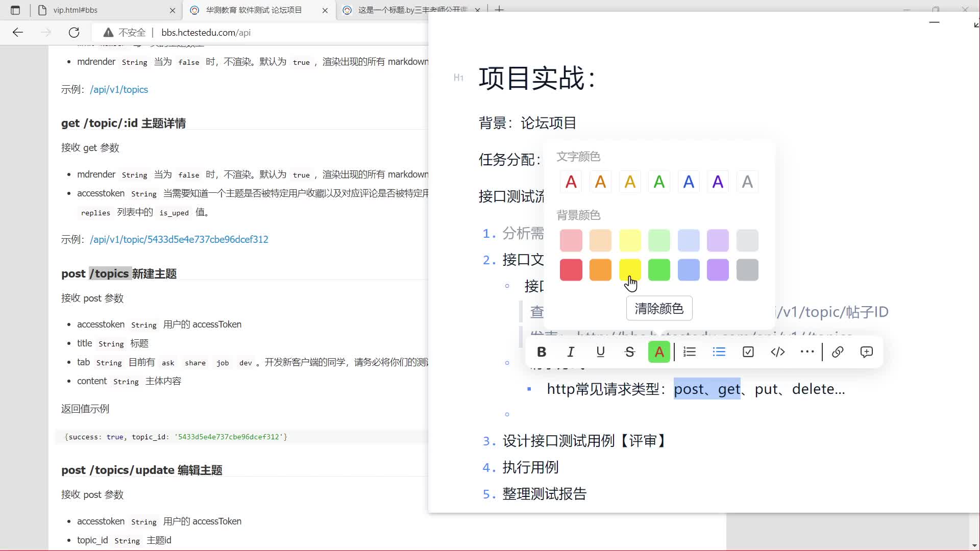This screenshot has width=980, height=551.
Task: Click the H1 heading marker
Action: pyautogui.click(x=458, y=78)
